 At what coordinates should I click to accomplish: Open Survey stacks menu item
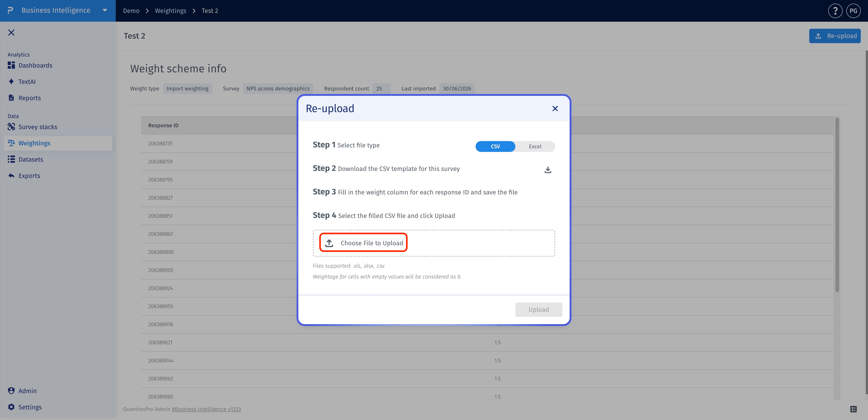tap(38, 127)
